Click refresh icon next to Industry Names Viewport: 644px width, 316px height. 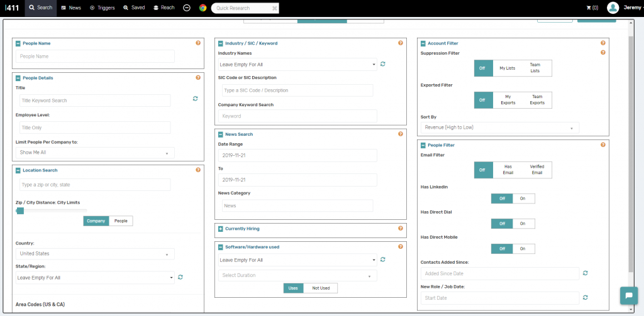(383, 64)
